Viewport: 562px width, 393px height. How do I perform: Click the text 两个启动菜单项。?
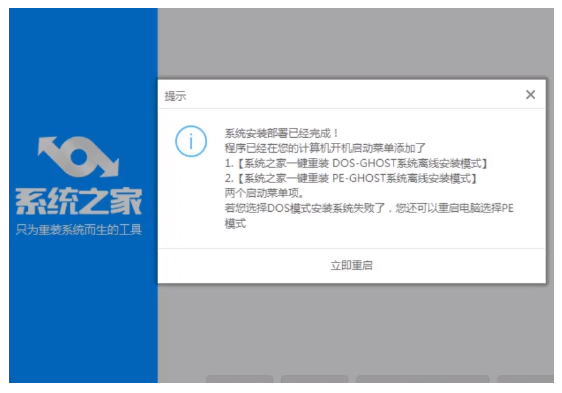[x=265, y=193]
